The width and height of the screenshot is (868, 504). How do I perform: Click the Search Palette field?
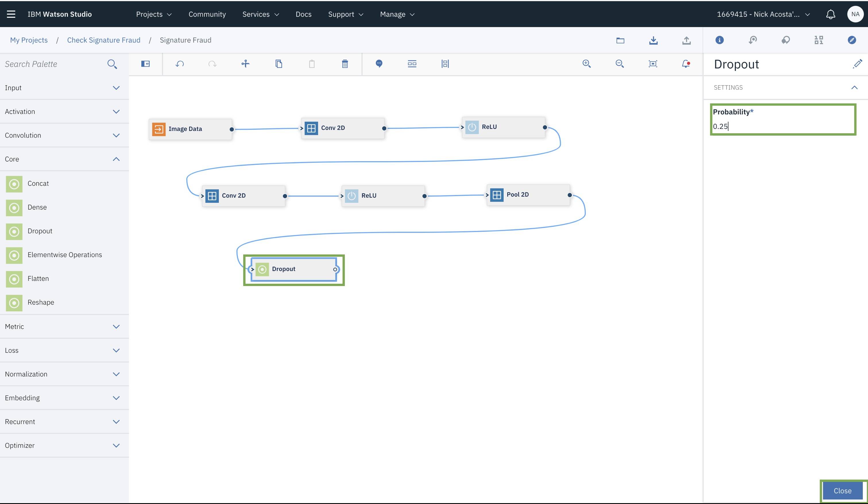(53, 64)
